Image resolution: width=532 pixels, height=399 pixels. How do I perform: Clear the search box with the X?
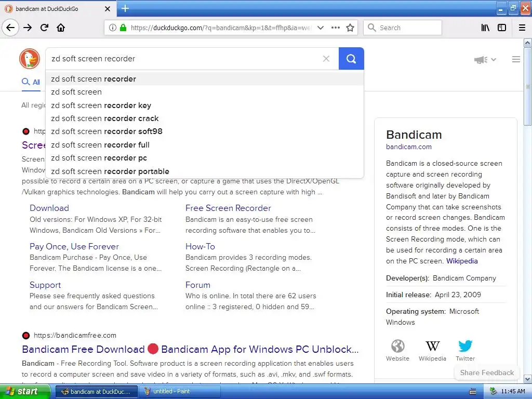(x=326, y=59)
